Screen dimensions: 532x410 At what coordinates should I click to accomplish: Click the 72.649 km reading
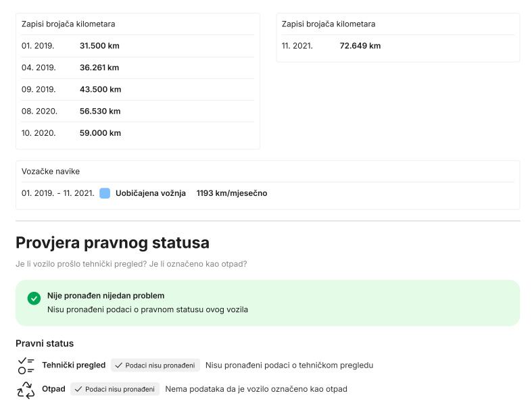point(360,46)
